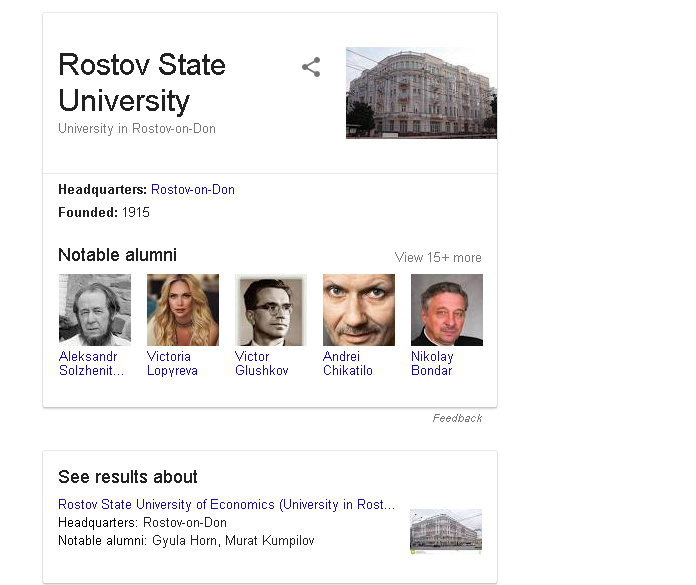This screenshot has height=585, width=696.
Task: Click Notable alumni: Gyula Horn, Murat Kumpilov
Action: tap(186, 541)
